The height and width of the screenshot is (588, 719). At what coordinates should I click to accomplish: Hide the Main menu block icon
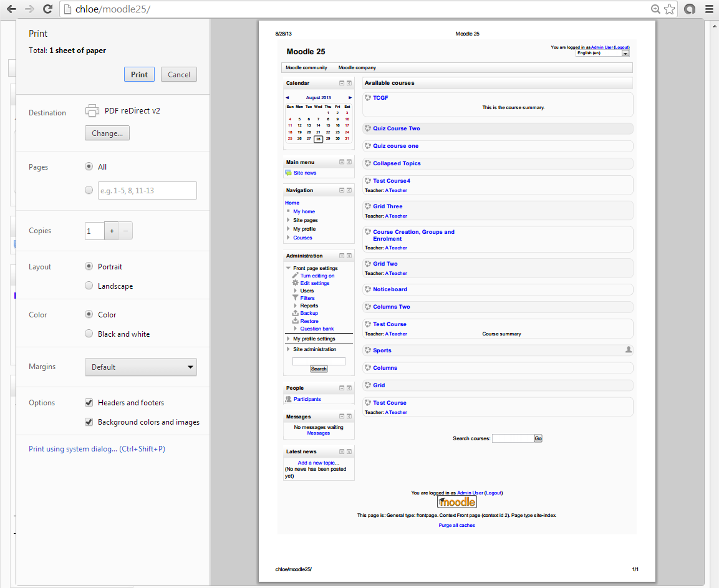click(342, 162)
